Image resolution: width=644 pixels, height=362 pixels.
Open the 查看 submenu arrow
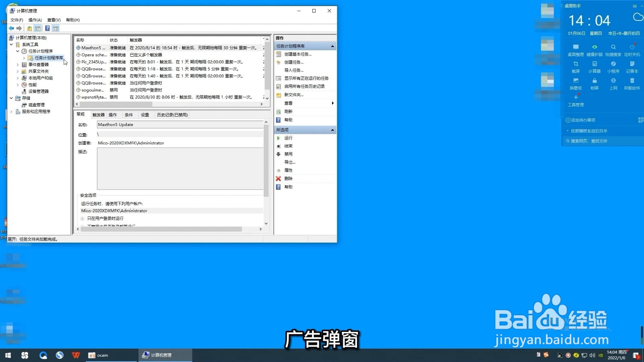coord(332,103)
